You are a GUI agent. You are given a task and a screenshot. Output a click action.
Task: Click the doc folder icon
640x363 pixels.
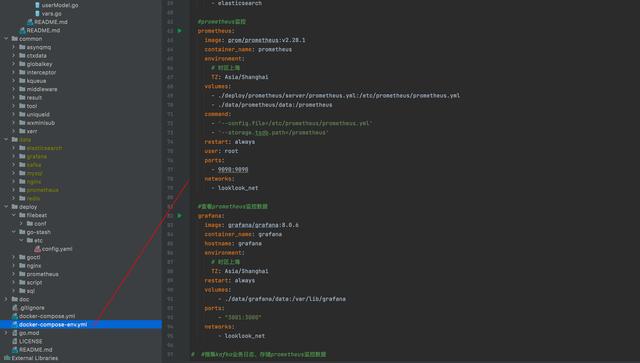point(15,299)
